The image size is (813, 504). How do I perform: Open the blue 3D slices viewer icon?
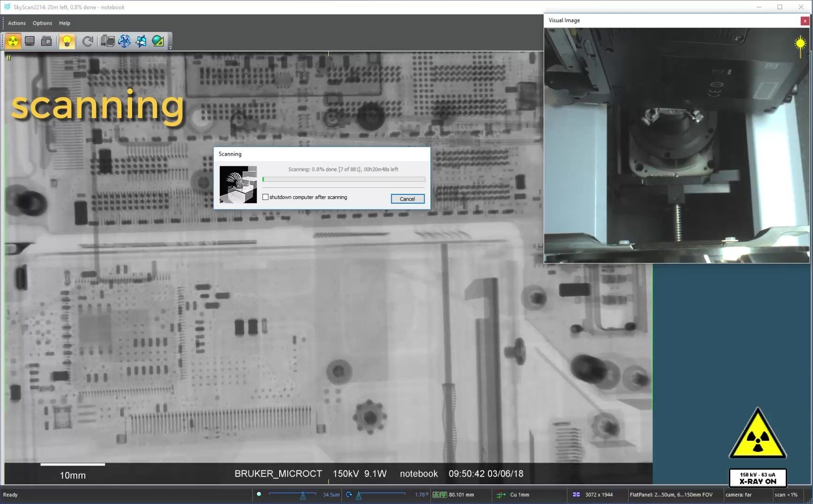tap(141, 41)
